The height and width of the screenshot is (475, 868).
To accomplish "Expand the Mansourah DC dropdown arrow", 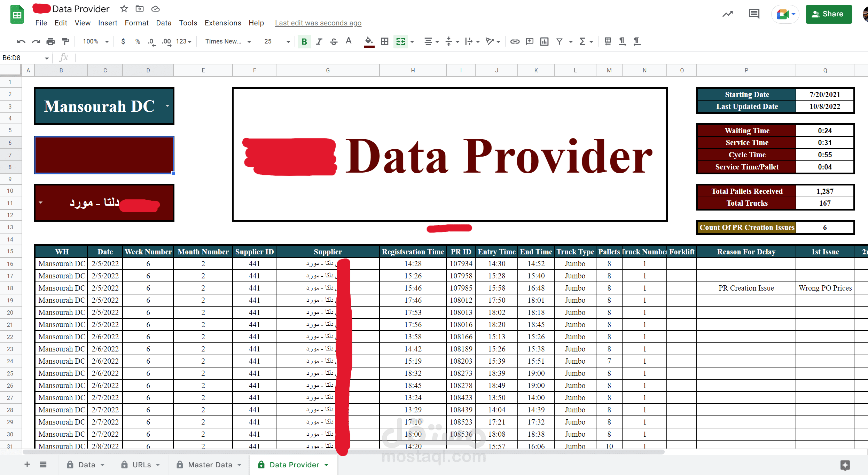I will [167, 106].
